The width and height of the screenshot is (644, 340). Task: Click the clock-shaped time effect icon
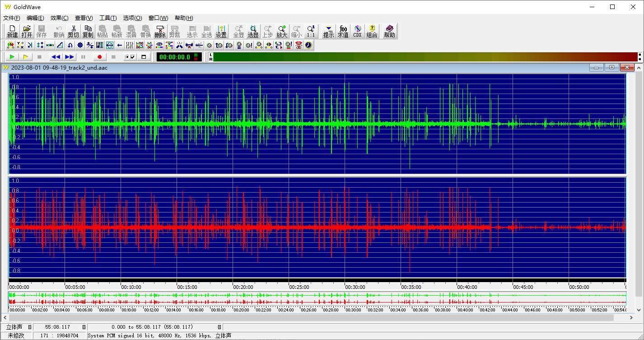(x=308, y=45)
